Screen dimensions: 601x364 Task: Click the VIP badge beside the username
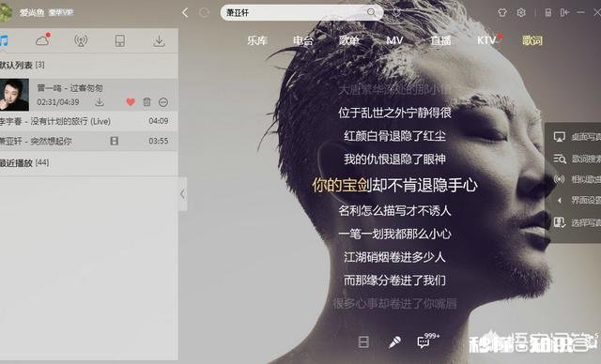(61, 12)
